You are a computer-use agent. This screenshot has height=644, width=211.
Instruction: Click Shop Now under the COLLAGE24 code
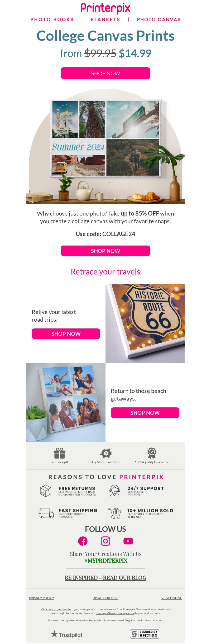pyautogui.click(x=105, y=251)
